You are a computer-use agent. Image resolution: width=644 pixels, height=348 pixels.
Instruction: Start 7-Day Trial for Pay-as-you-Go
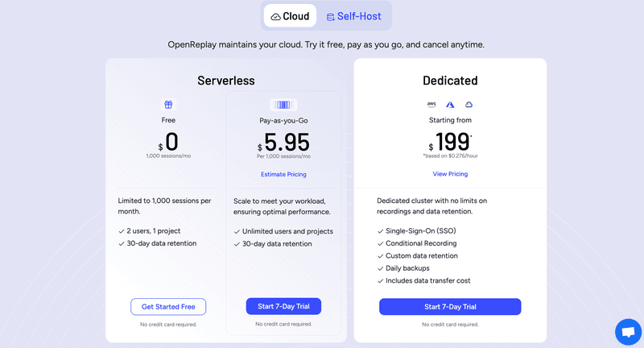(283, 306)
